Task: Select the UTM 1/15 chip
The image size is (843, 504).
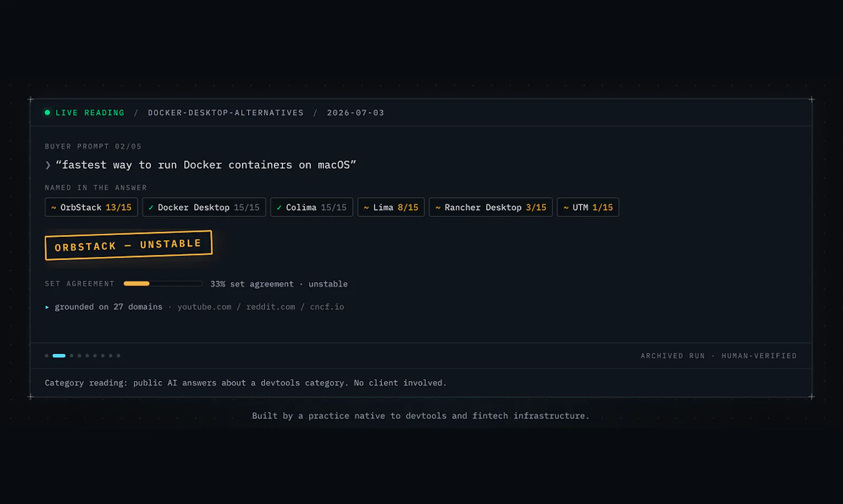Action: coord(588,207)
